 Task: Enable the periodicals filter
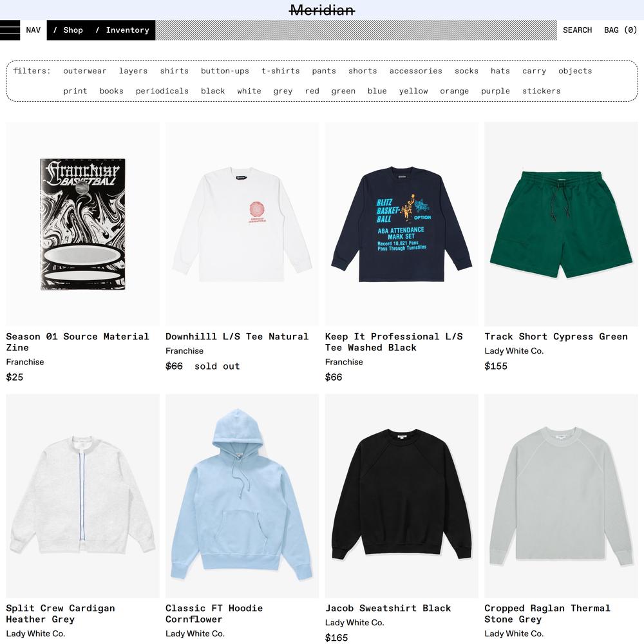162,91
